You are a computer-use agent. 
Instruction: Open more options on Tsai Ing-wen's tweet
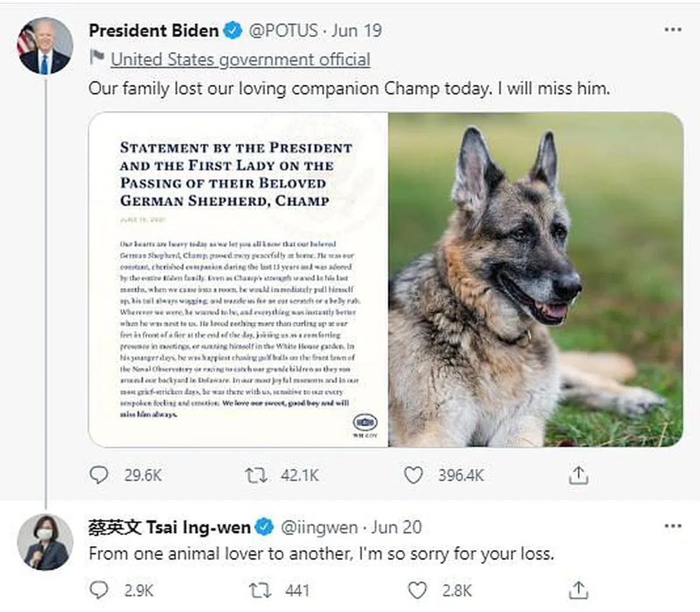pyautogui.click(x=673, y=526)
